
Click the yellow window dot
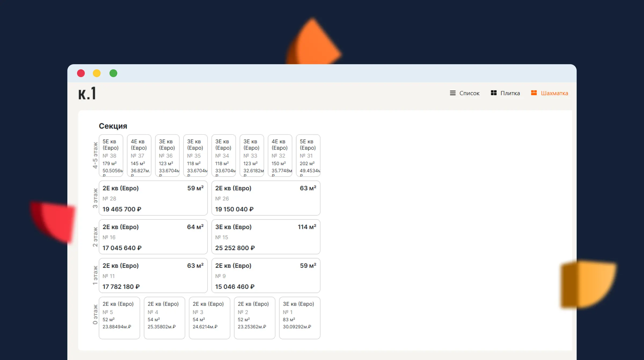tap(97, 73)
